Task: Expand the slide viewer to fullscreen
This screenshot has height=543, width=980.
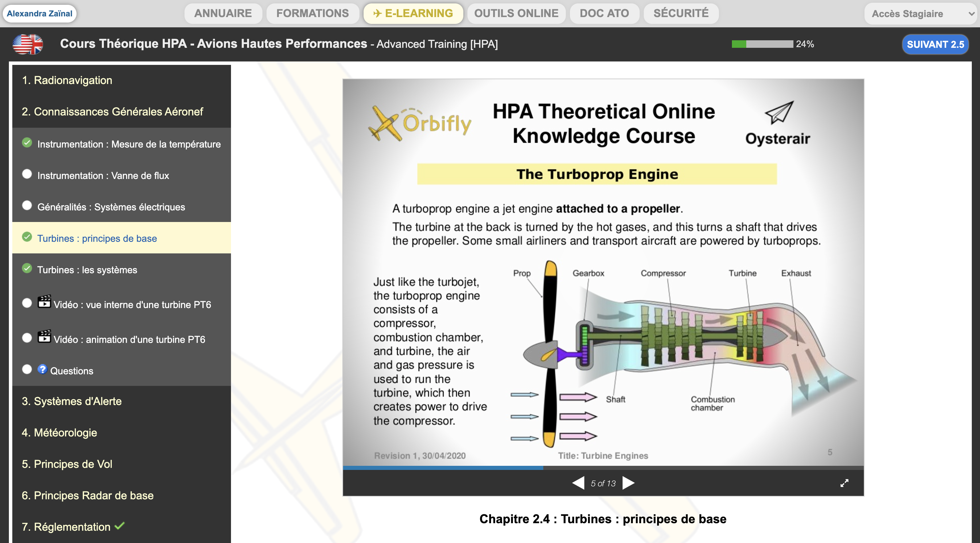Action: (x=844, y=483)
